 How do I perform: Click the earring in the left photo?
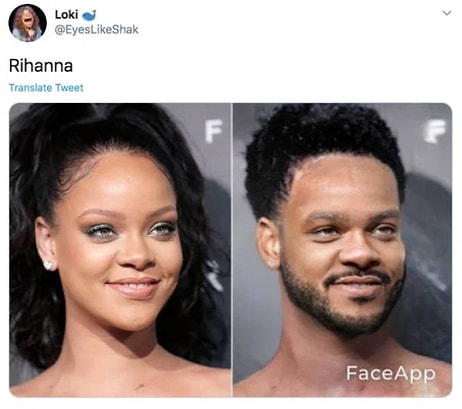(48, 265)
